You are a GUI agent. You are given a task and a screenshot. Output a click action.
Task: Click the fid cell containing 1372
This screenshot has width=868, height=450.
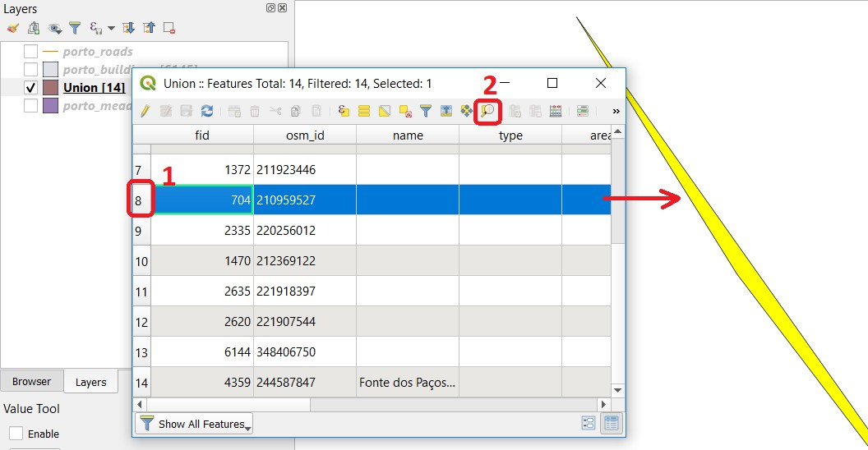click(202, 170)
